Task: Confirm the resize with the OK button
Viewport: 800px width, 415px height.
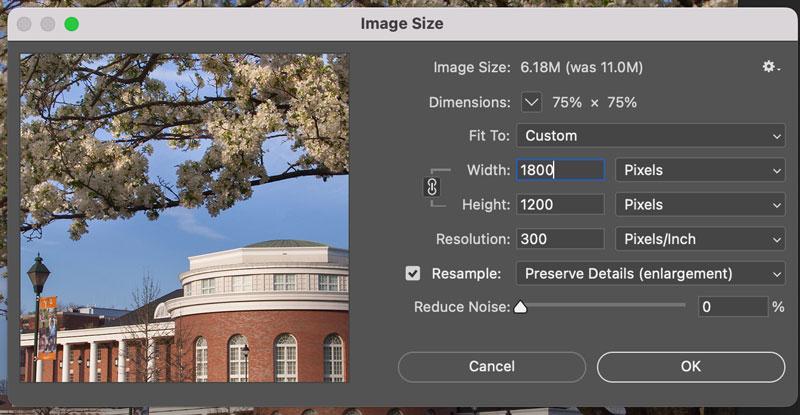Action: click(690, 366)
